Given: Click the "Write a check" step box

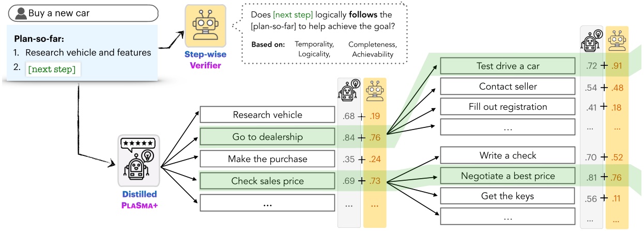Looking at the screenshot, I should [508, 155].
